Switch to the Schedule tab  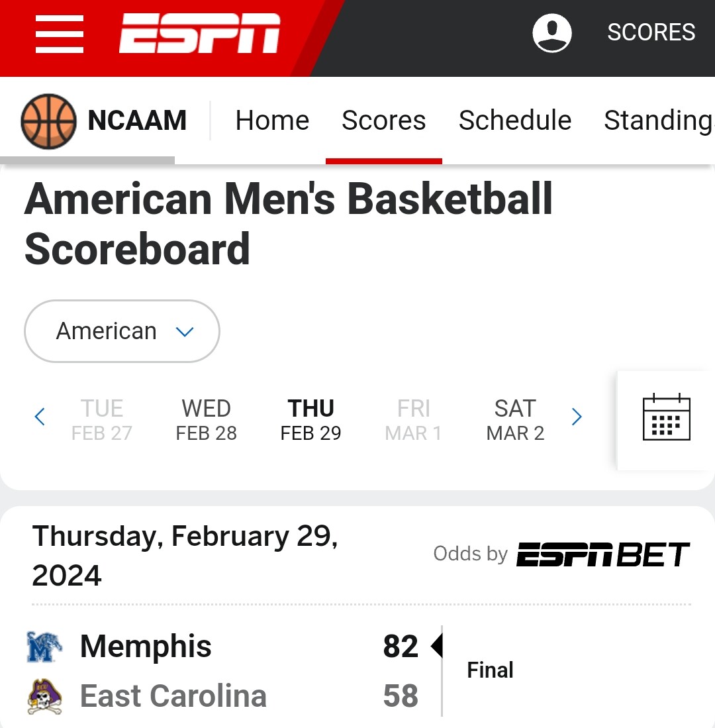515,121
